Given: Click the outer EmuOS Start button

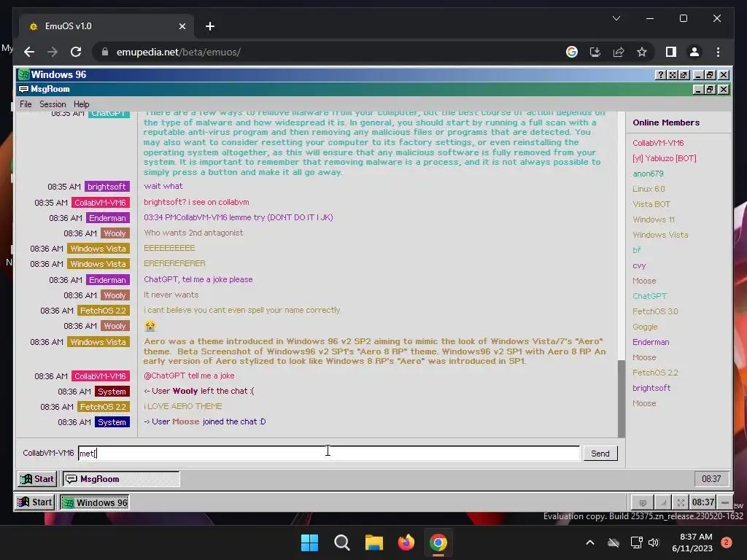Looking at the screenshot, I should click(35, 502).
